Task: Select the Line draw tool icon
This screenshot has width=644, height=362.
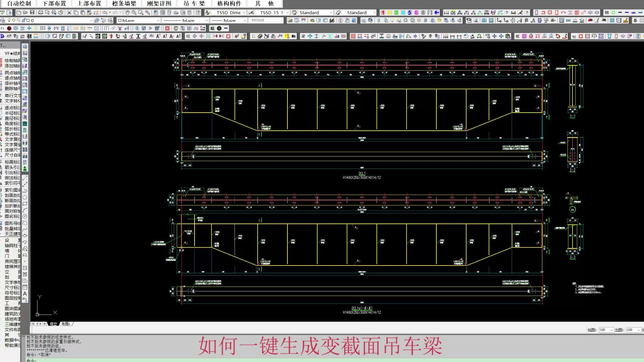Action: [x=25, y=178]
